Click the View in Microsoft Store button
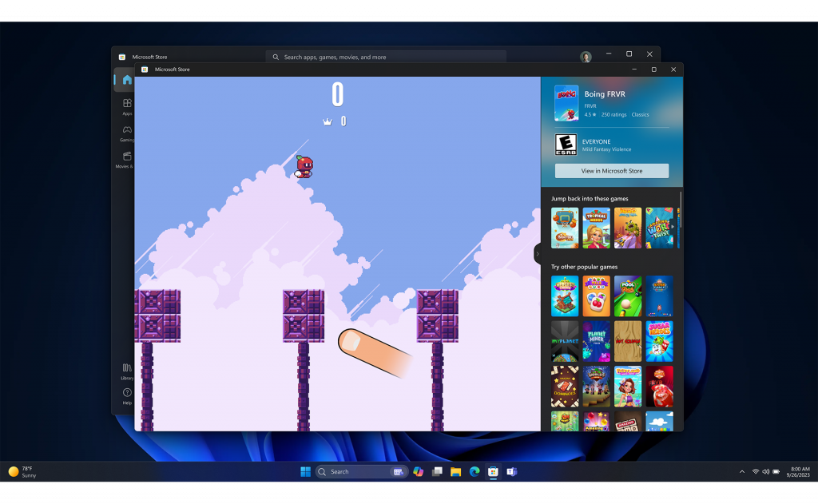Image resolution: width=818 pixels, height=504 pixels. coord(610,170)
